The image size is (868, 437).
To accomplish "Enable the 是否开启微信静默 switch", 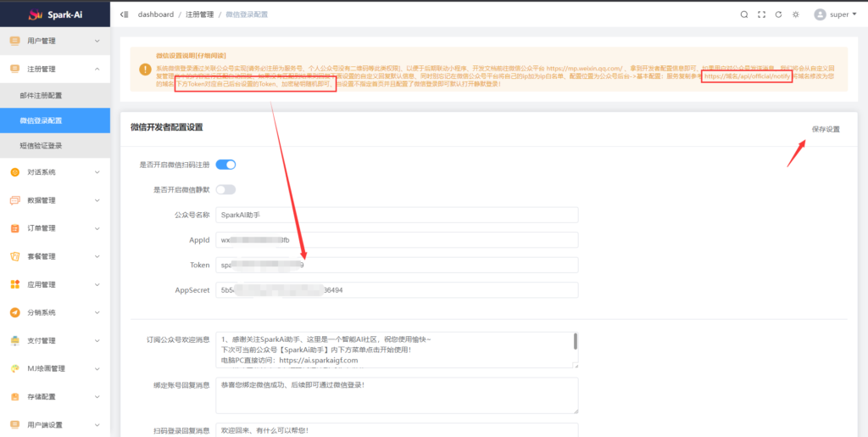I will point(225,189).
